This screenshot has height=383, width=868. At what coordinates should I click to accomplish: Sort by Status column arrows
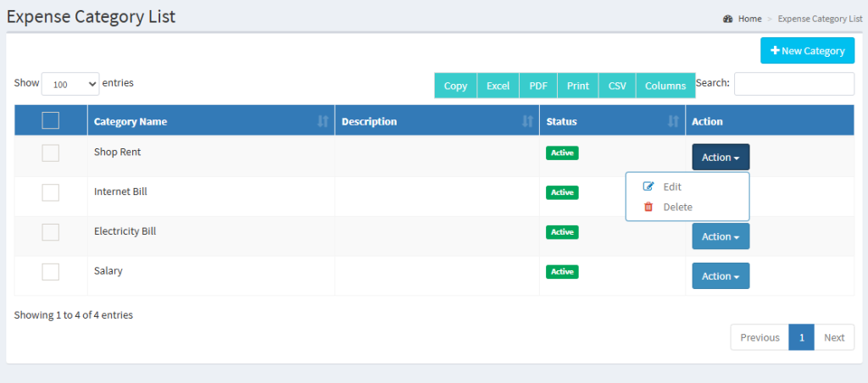673,121
